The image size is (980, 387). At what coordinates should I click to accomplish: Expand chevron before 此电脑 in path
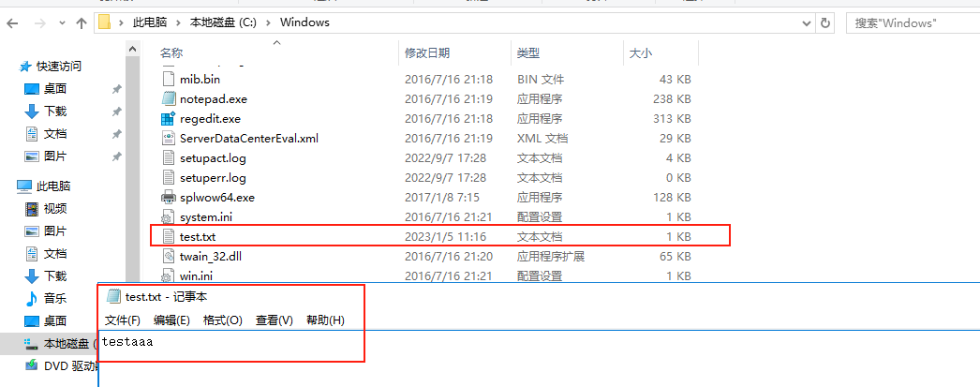[x=121, y=23]
